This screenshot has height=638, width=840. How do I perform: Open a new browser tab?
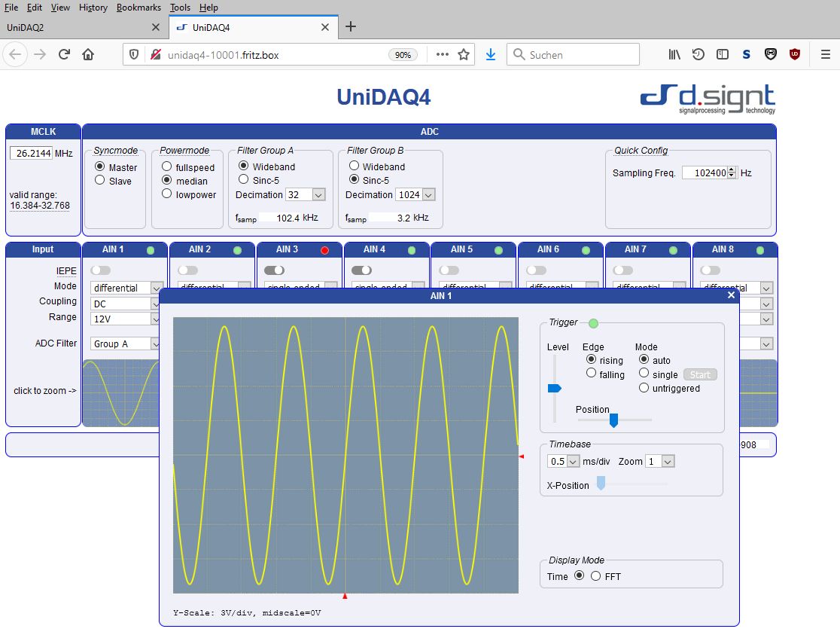(350, 27)
